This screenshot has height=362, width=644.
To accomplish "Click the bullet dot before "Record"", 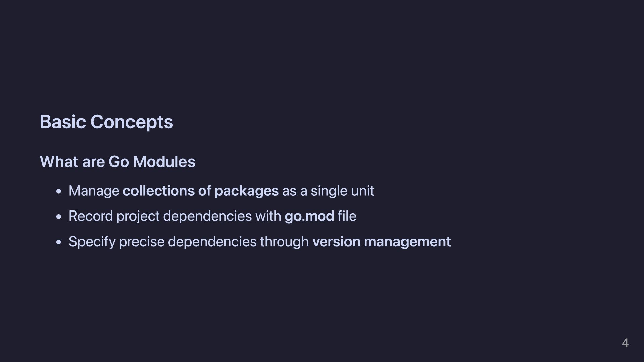I will click(x=59, y=217).
